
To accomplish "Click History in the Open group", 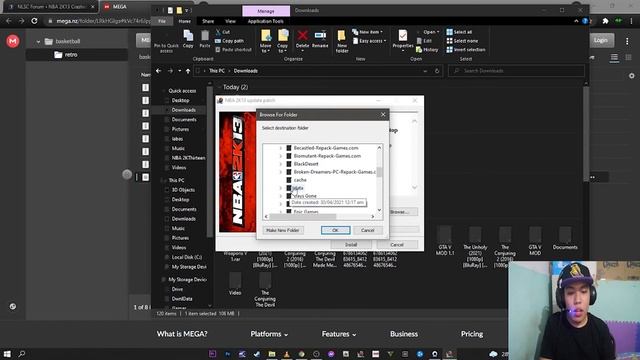I will (x=427, y=50).
